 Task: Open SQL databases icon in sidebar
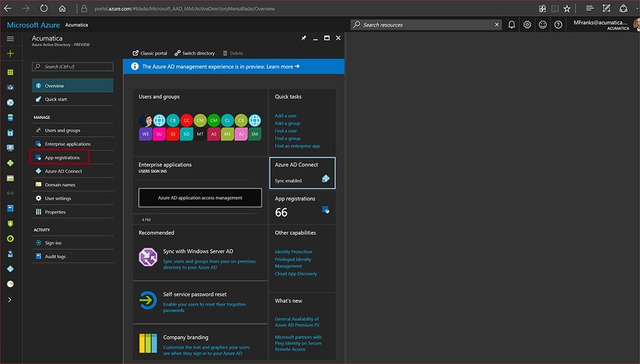(10, 117)
